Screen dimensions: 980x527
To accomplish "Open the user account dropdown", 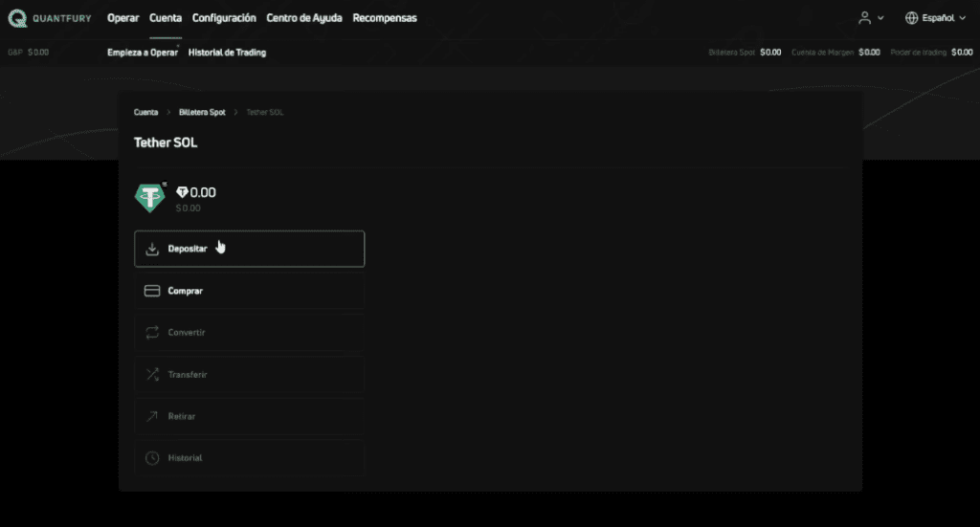I will coord(871,18).
